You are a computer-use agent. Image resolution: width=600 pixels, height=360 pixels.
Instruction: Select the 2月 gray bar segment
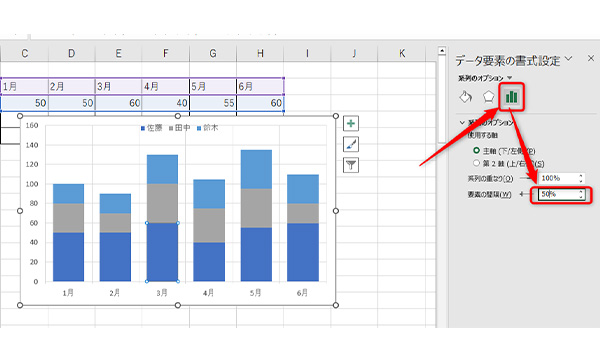coord(115,223)
